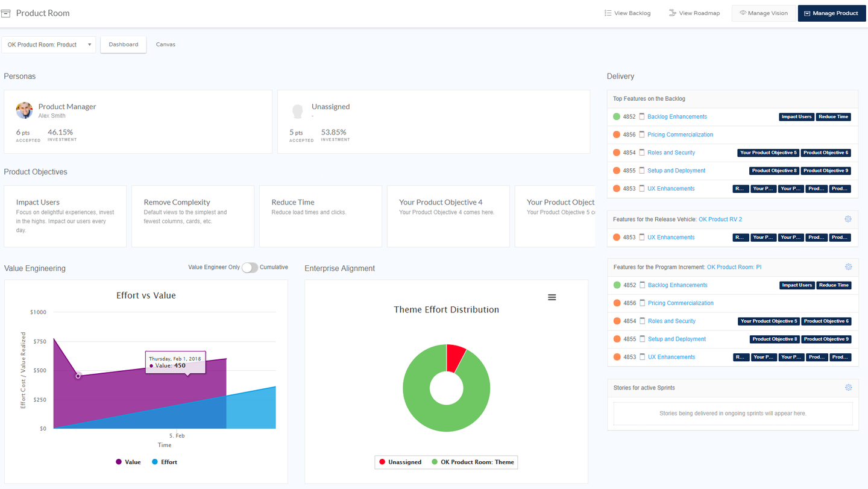
Task: Click the gear icon for active Sprints stories
Action: [848, 388]
